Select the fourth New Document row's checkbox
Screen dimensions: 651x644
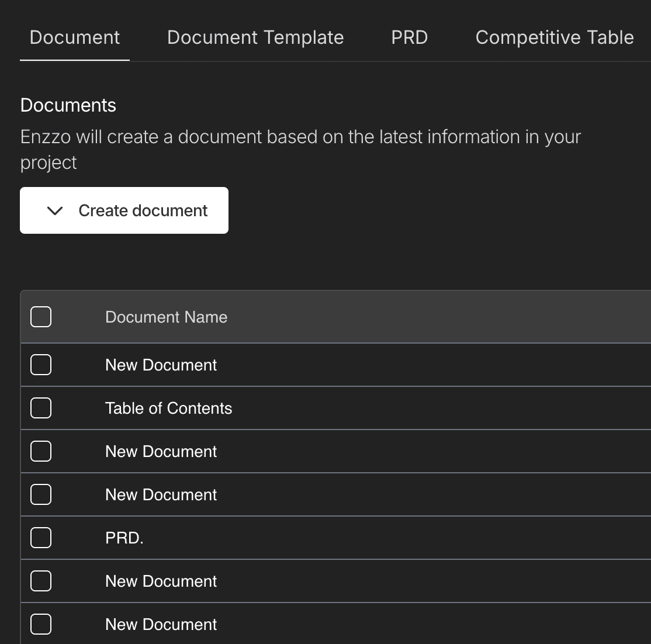coord(41,581)
